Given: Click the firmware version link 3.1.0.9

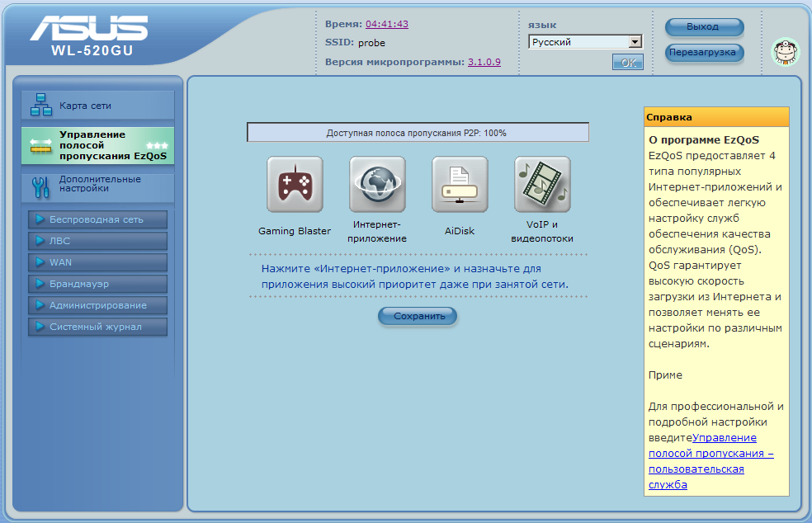Looking at the screenshot, I should tap(484, 62).
